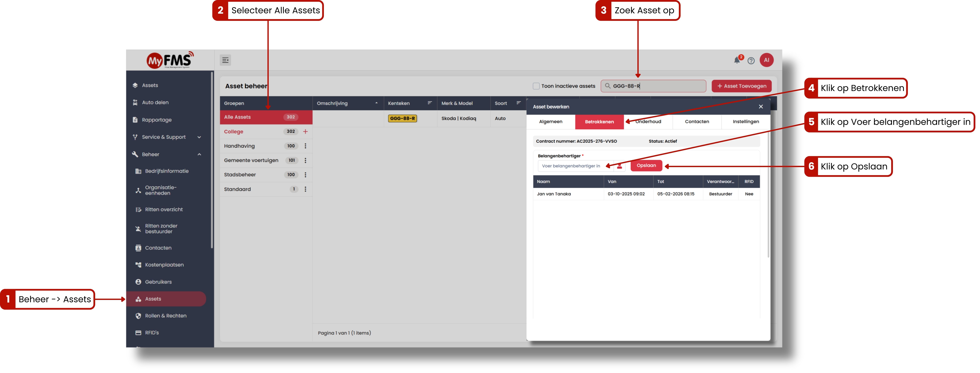Screen dimensions: 980x373
Task: Open Bedrijfsinformatie under Beheer
Action: click(x=167, y=171)
